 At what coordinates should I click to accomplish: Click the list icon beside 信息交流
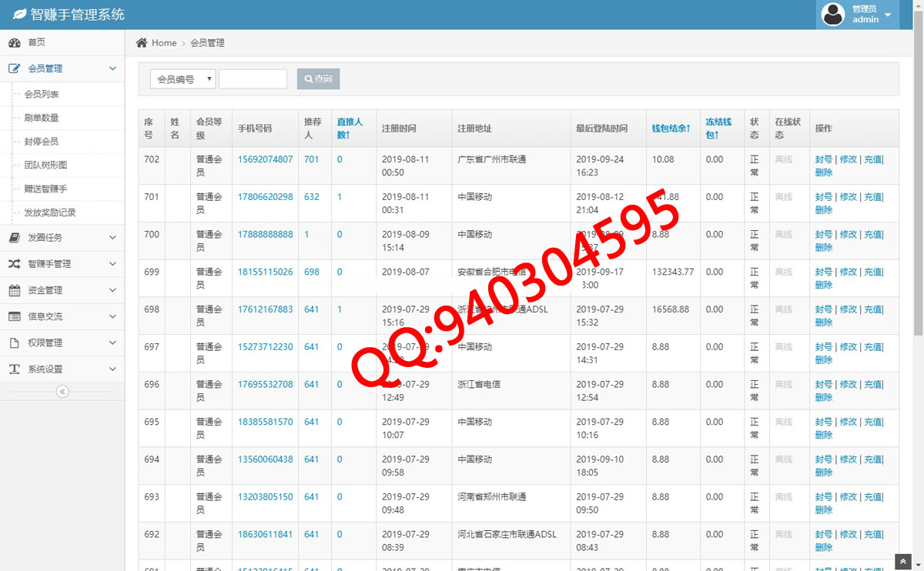click(x=14, y=316)
